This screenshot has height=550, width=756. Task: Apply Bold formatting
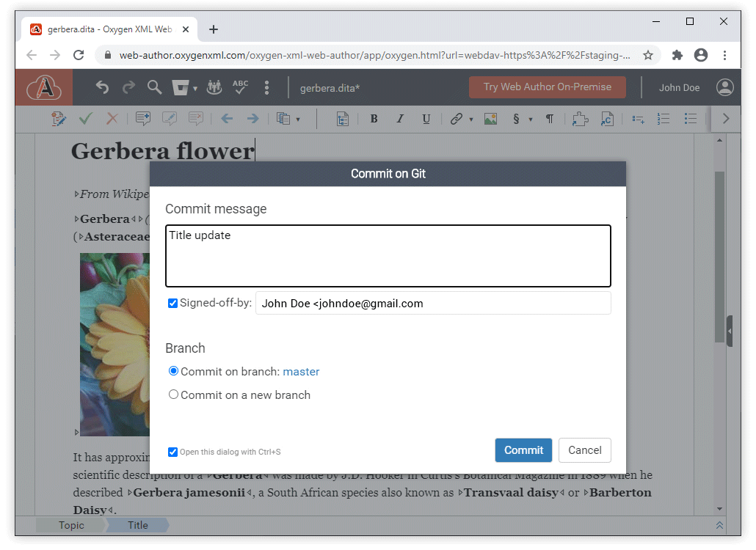374,119
